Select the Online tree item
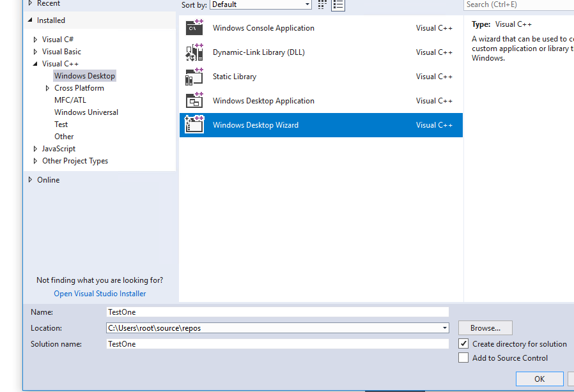The image size is (574, 392). point(49,180)
